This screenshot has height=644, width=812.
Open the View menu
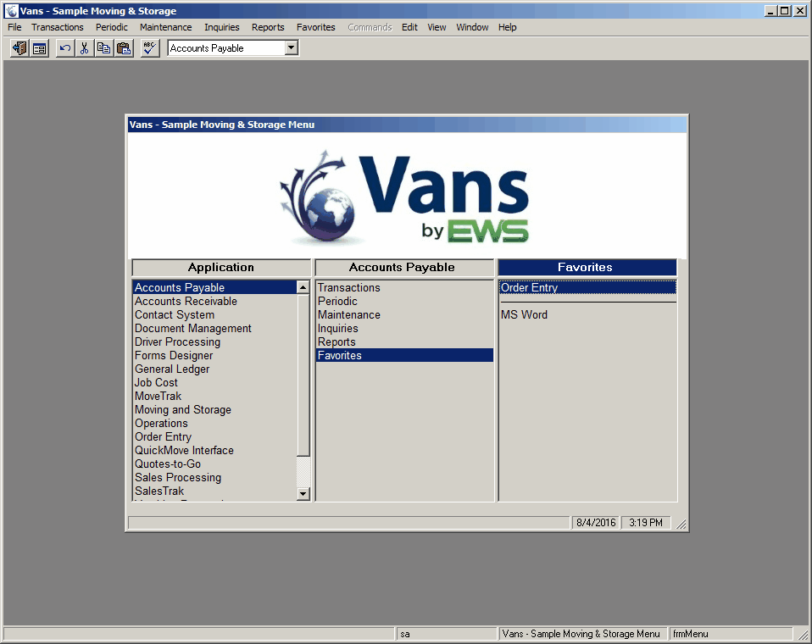click(x=437, y=27)
